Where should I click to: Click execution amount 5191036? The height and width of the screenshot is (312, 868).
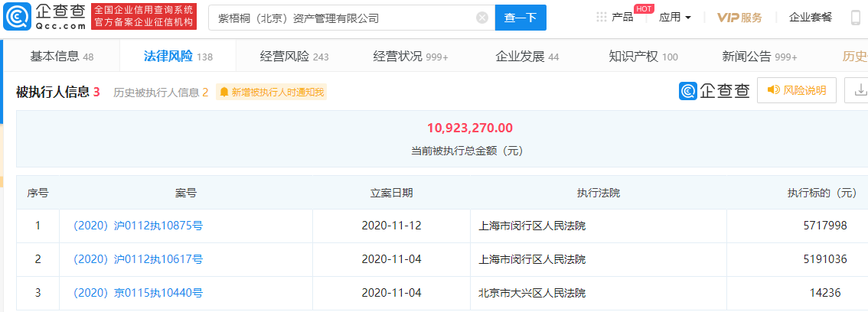pyautogui.click(x=825, y=259)
